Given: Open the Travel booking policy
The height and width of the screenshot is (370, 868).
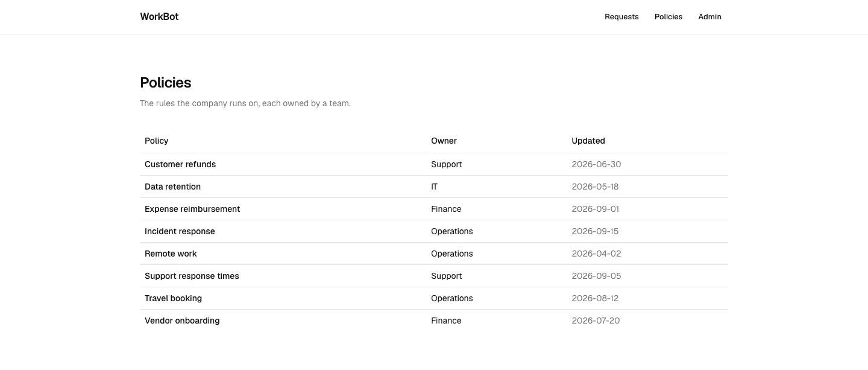Looking at the screenshot, I should (x=173, y=298).
